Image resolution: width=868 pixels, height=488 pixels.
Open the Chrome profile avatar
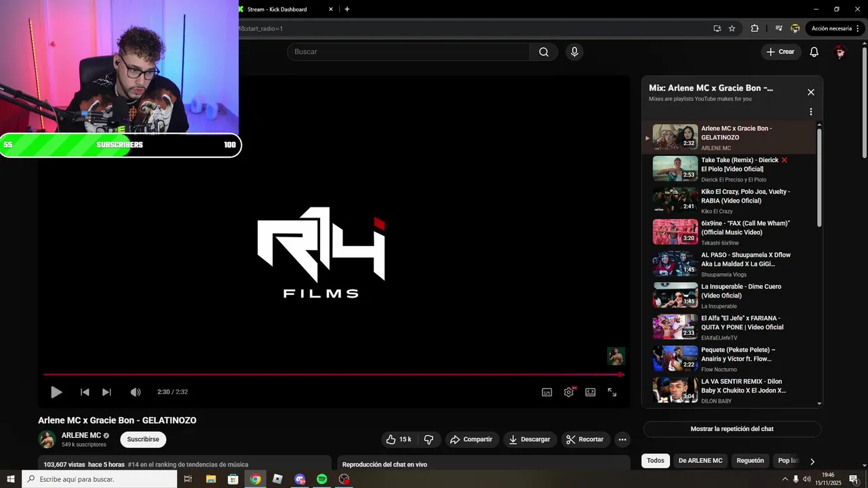(795, 28)
